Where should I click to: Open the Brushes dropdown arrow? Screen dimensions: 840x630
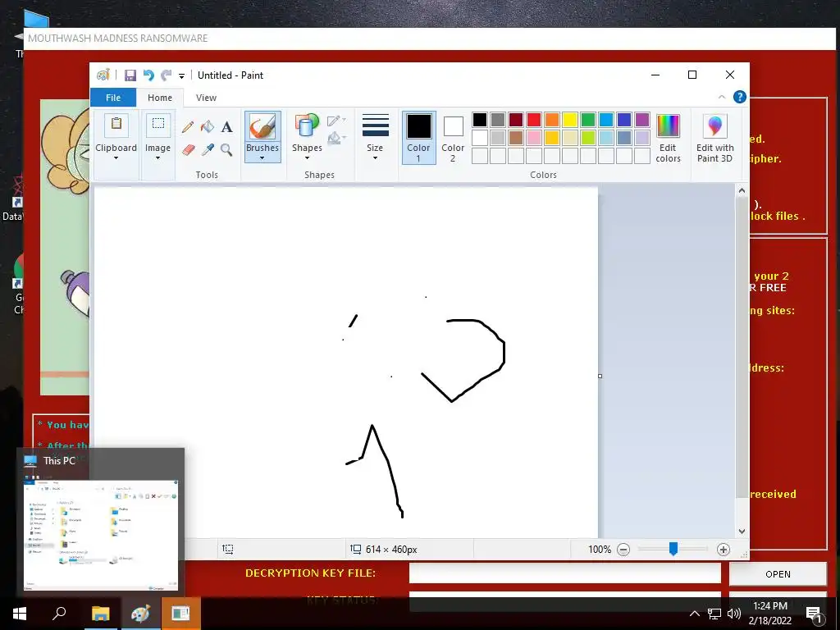click(x=262, y=158)
